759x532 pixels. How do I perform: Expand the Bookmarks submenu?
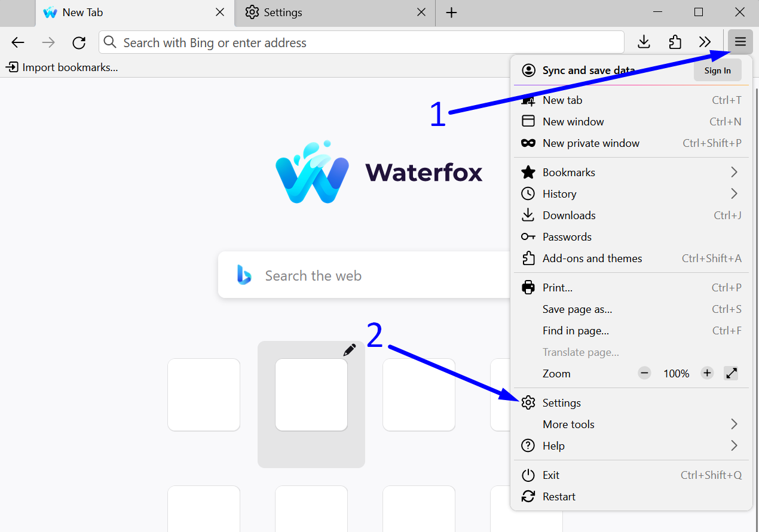click(734, 172)
